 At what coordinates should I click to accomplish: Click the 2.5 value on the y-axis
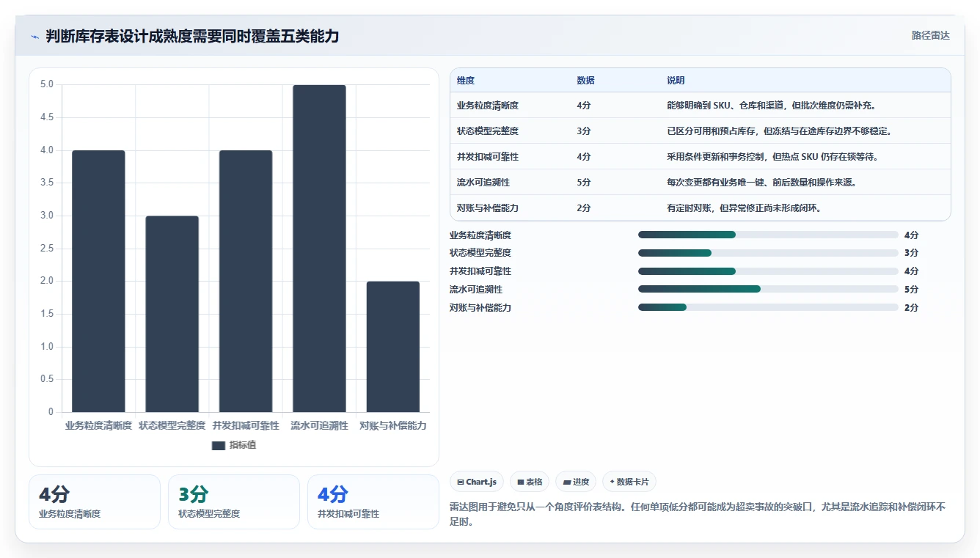[x=47, y=249]
